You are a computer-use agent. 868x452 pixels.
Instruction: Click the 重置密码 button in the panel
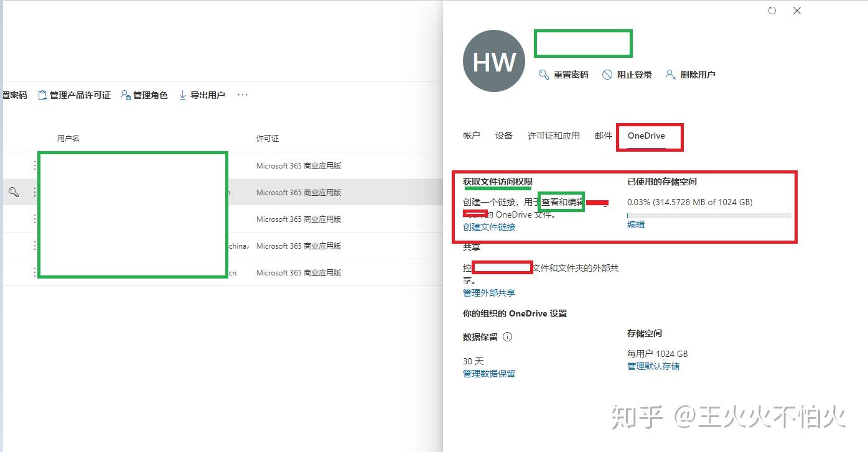564,75
